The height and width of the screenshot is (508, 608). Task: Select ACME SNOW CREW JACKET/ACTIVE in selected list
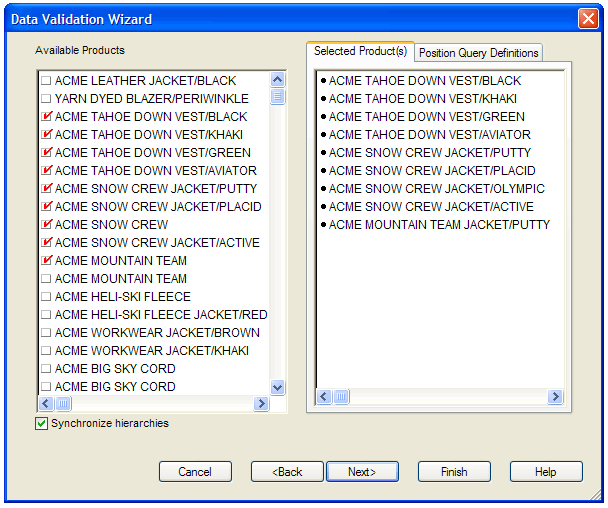pyautogui.click(x=431, y=206)
